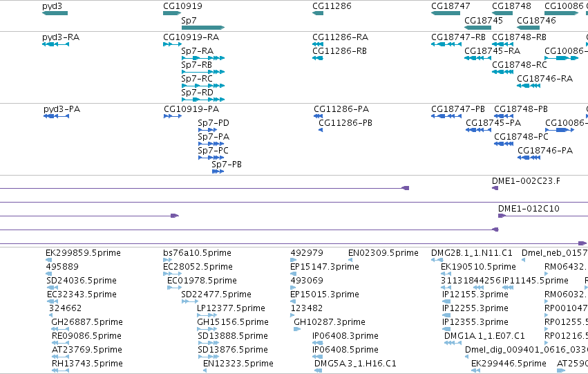Screen dimensions: 588x374
Task: Click the pyd3 gene arrow glyph
Action: click(x=55, y=13)
